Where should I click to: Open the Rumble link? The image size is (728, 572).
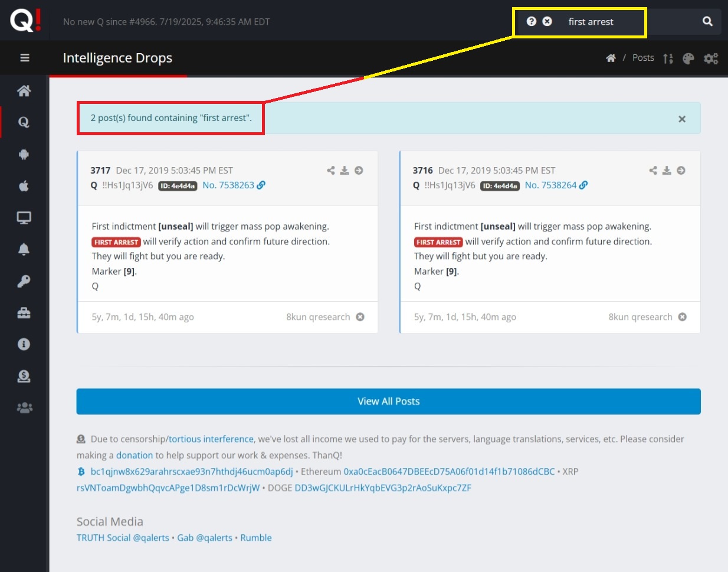click(x=256, y=538)
